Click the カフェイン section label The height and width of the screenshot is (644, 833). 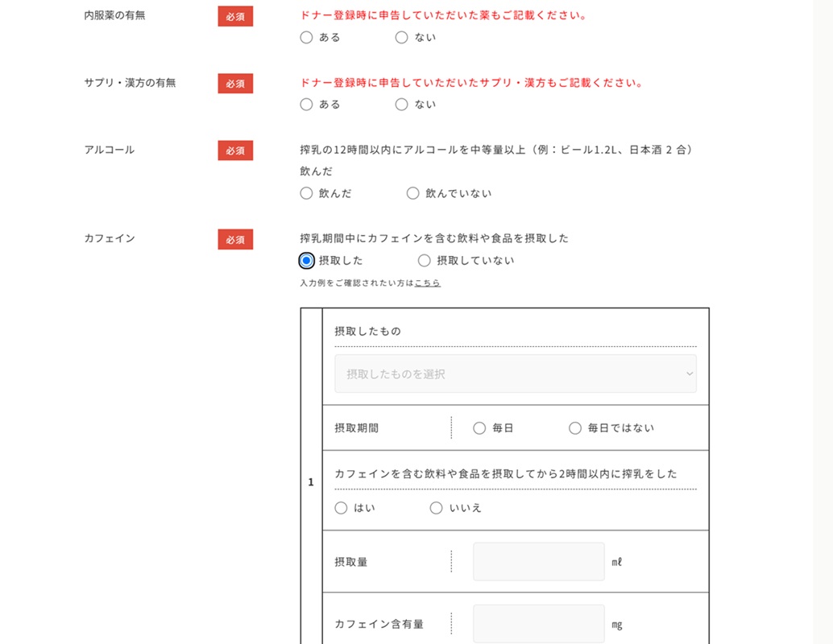[110, 238]
